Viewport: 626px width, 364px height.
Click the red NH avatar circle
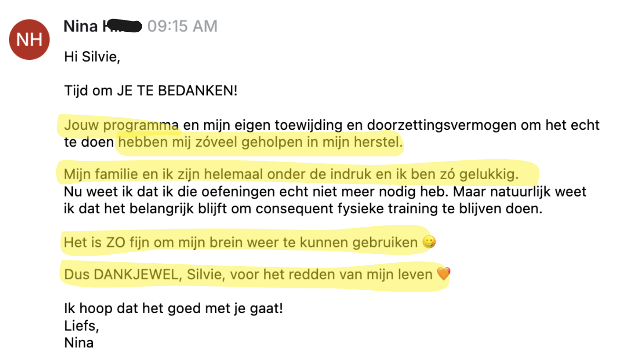30,39
